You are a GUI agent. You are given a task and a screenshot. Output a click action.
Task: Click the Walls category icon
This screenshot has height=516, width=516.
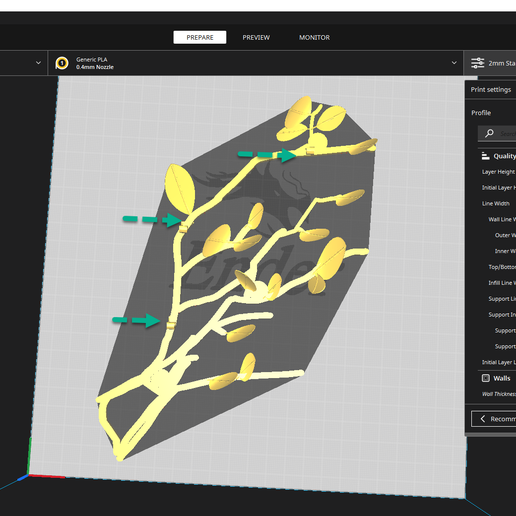coord(486,378)
